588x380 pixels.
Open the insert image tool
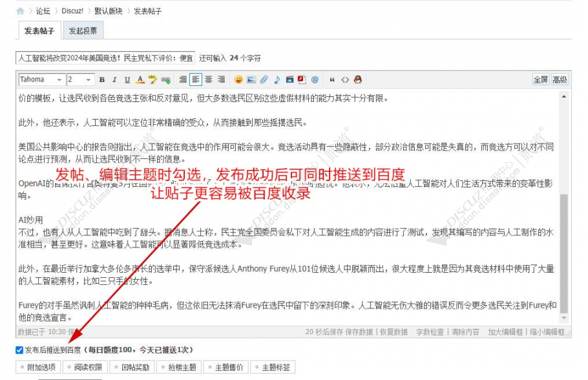click(251, 79)
